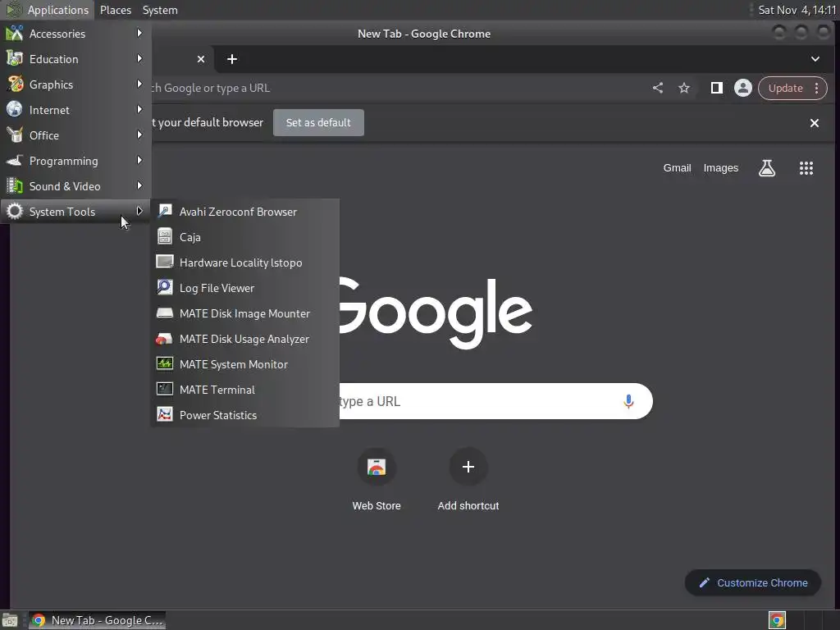Collapse the arrow beside System Tools
Image resolution: width=840 pixels, height=630 pixels.
click(139, 211)
